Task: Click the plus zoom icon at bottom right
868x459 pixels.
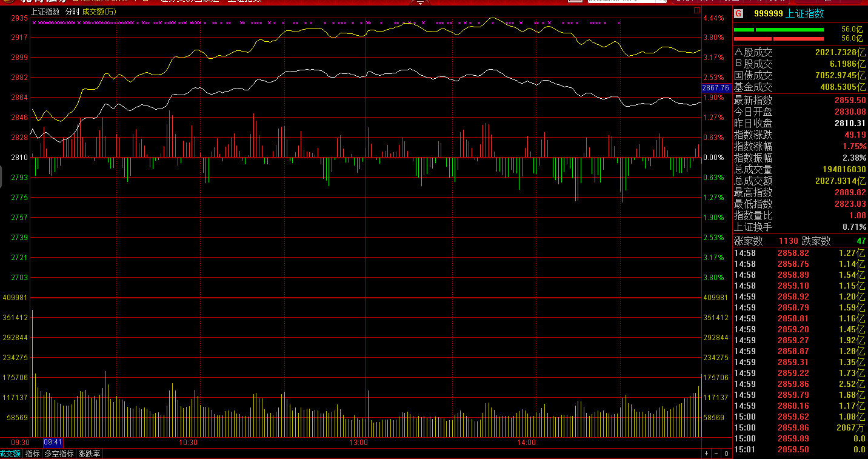Action: pyautogui.click(x=706, y=454)
